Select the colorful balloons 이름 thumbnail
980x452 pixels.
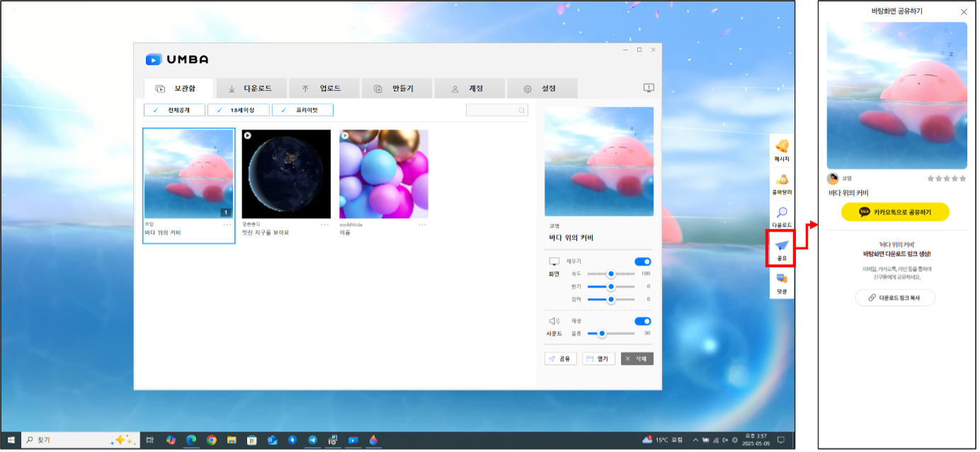[384, 174]
